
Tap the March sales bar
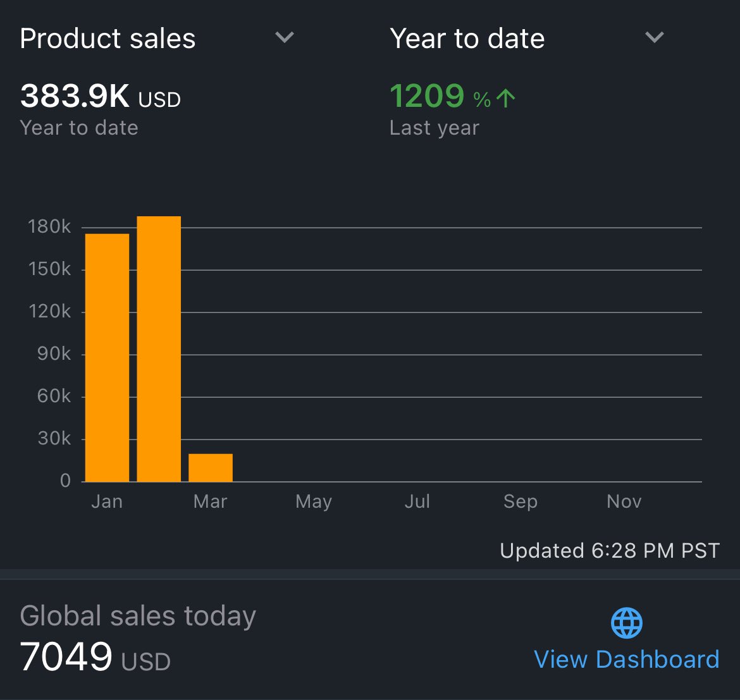[x=211, y=468]
